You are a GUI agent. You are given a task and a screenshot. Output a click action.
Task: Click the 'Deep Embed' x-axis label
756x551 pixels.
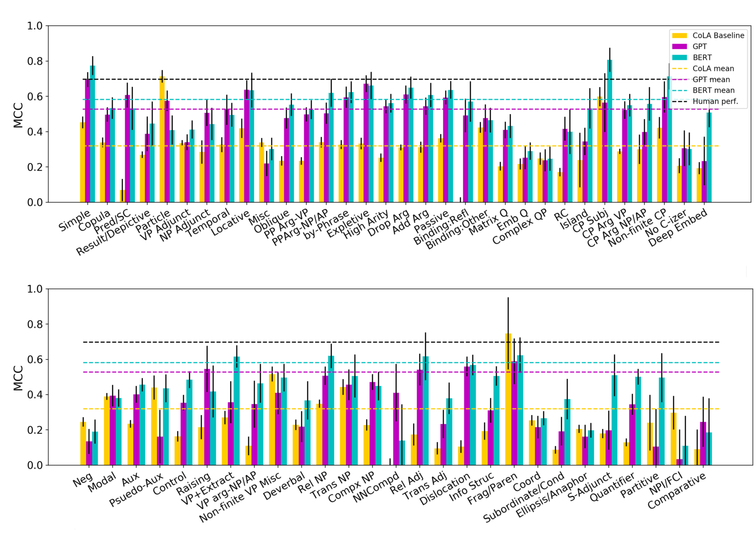[x=678, y=227]
